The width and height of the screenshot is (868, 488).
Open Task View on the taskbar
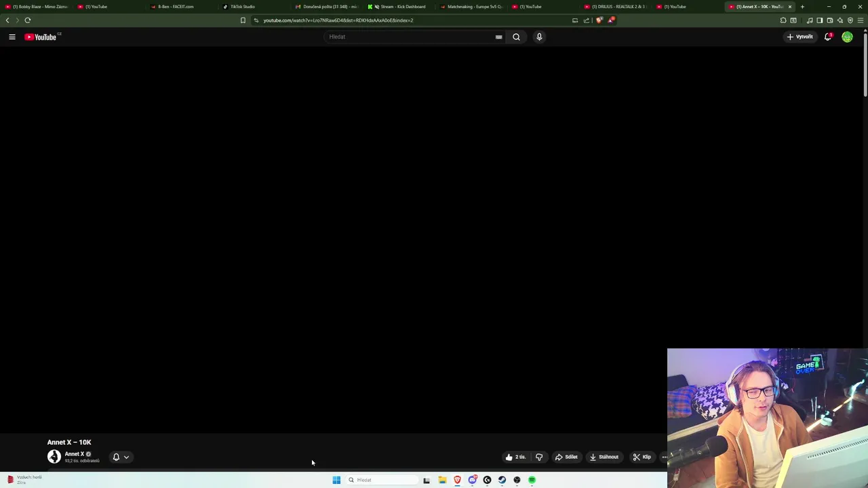tap(427, 480)
